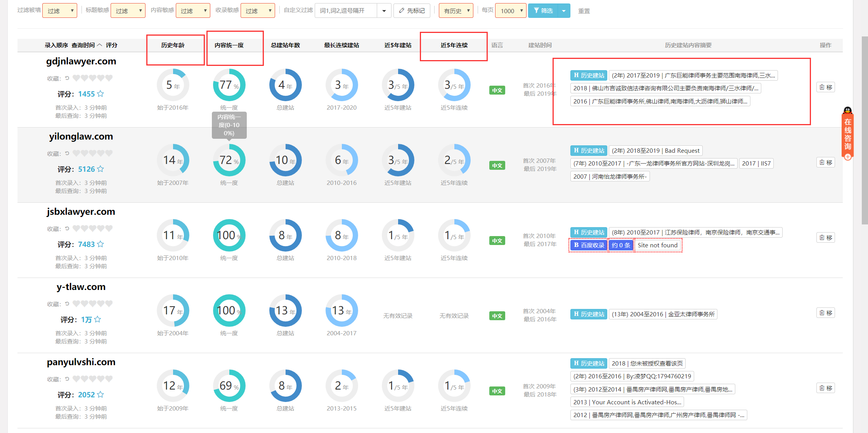Click the 72% content consistency ring for yilonglaw.com

[229, 160]
